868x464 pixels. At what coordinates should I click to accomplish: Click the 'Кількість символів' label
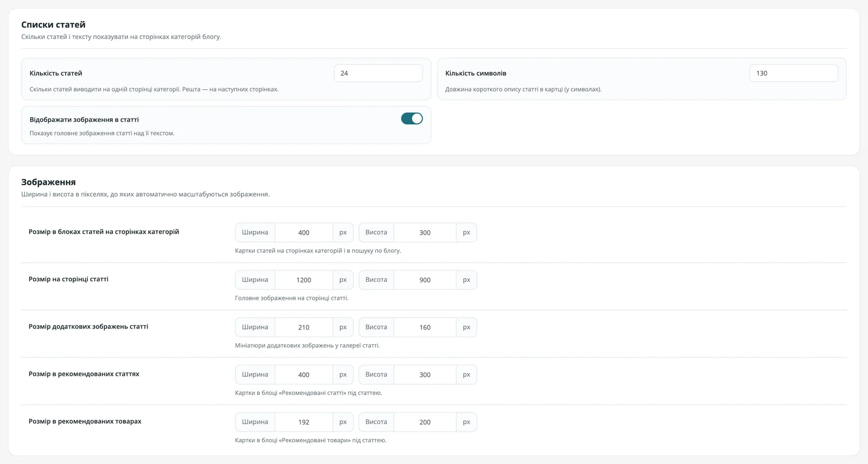tap(476, 73)
